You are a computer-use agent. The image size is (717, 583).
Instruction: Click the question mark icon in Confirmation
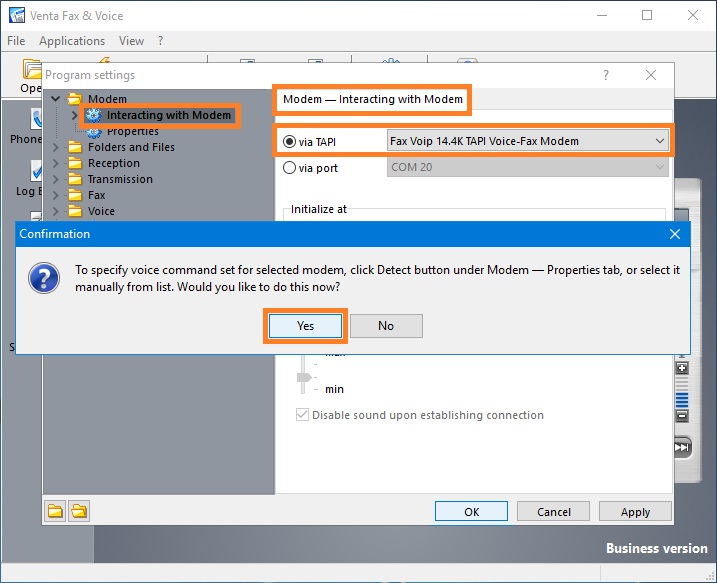click(44, 278)
